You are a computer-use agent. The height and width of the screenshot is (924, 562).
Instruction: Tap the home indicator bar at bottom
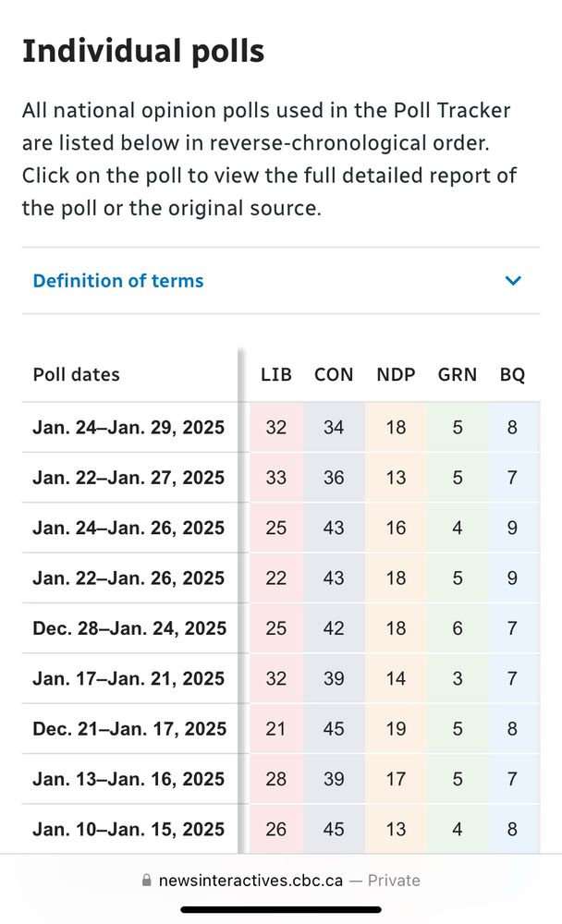click(x=281, y=909)
